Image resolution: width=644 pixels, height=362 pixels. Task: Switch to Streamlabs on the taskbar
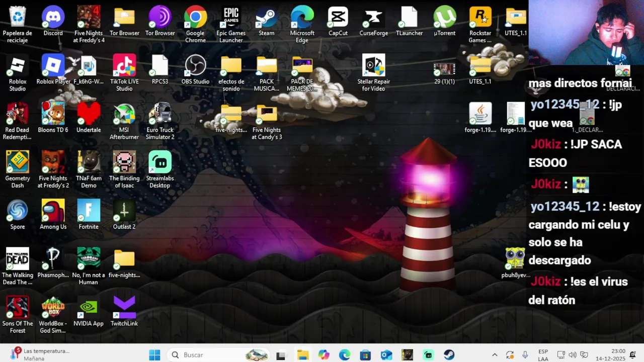[x=428, y=355]
